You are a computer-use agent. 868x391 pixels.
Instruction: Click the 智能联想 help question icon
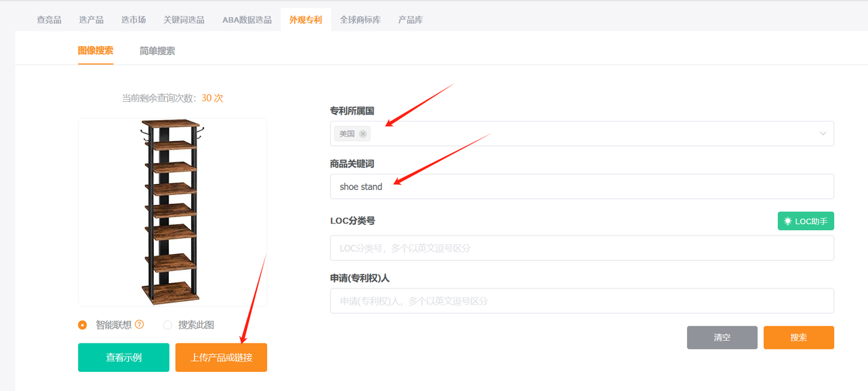pos(140,324)
